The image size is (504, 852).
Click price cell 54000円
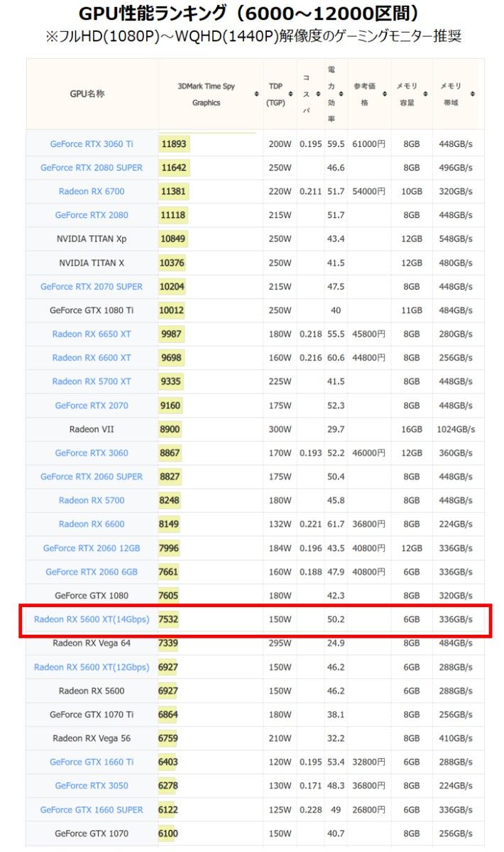point(368,192)
